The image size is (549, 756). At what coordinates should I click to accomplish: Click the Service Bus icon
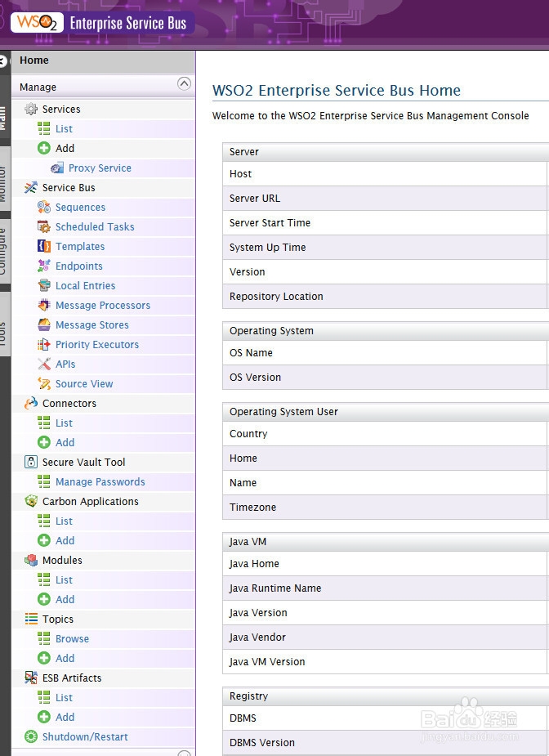31,187
